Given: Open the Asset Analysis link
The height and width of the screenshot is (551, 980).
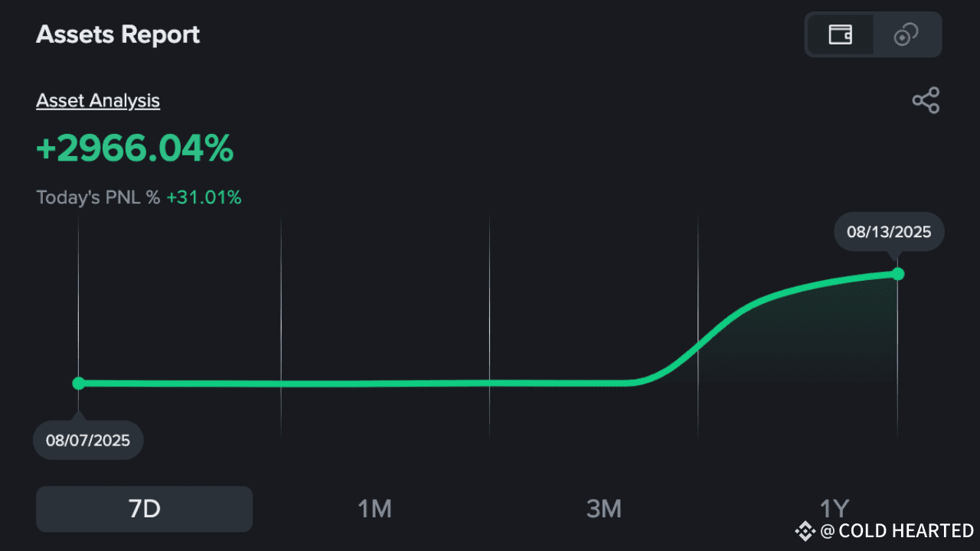Looking at the screenshot, I should [x=98, y=100].
